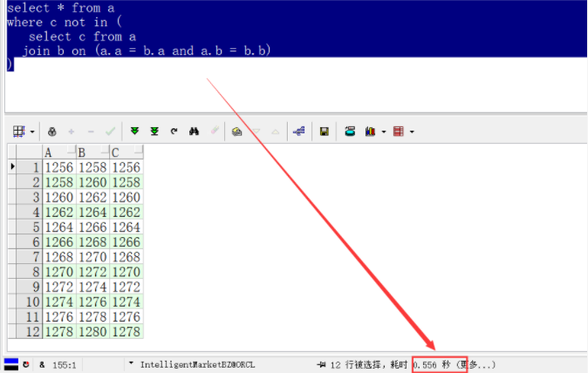Click the previous record up-triangle icon

pyautogui.click(x=276, y=132)
